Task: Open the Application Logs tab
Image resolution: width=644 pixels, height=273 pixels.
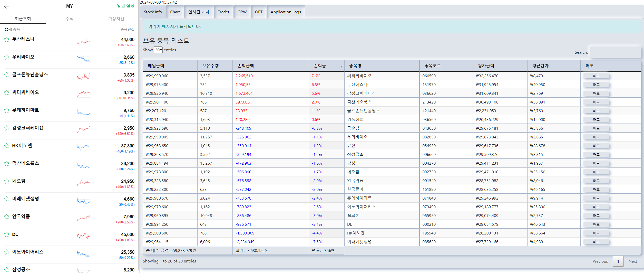Action: tap(286, 12)
